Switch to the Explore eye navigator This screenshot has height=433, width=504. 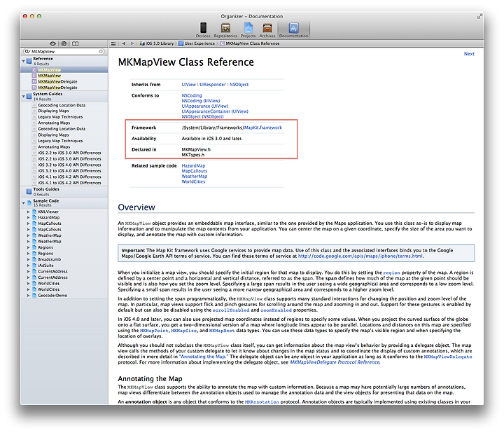52,43
